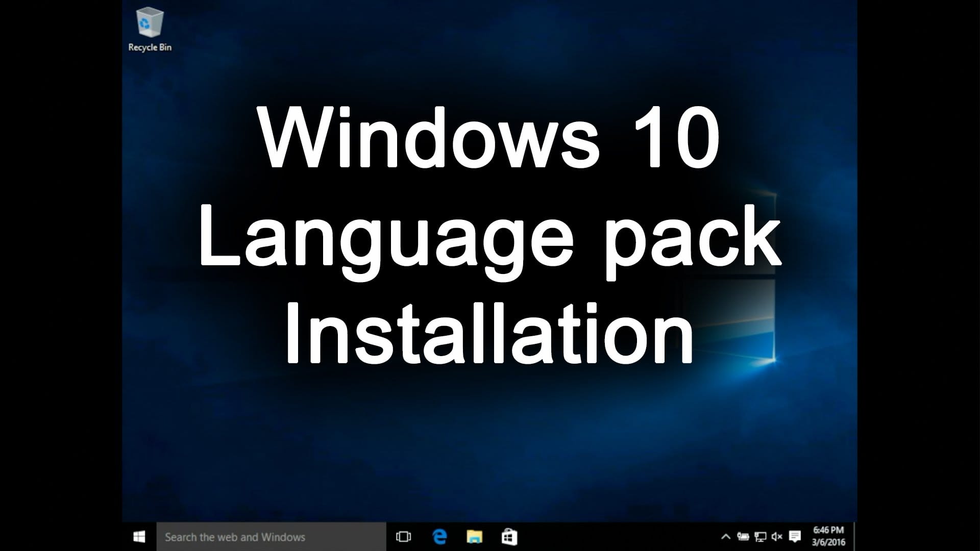
Task: Open the network status tray icon
Action: pyautogui.click(x=760, y=537)
